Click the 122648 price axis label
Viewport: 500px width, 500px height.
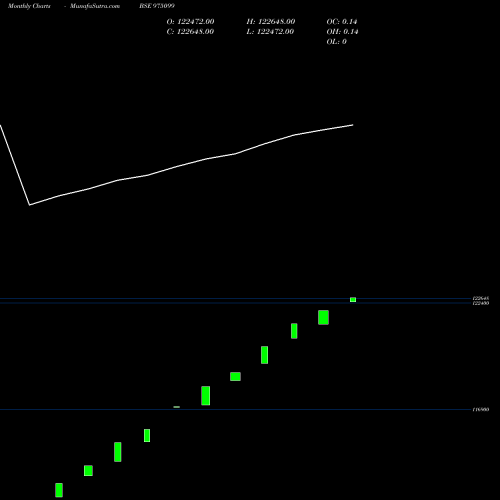pos(481,298)
